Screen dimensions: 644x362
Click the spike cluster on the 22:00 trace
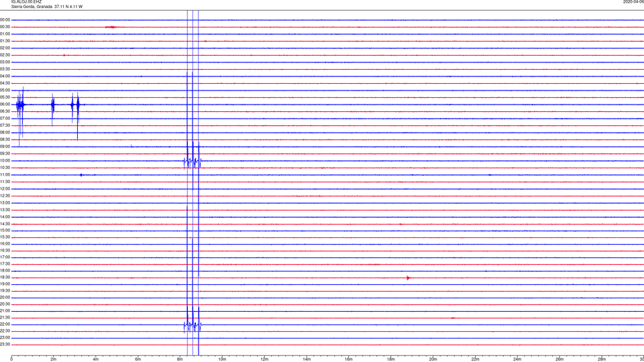pyautogui.click(x=193, y=326)
